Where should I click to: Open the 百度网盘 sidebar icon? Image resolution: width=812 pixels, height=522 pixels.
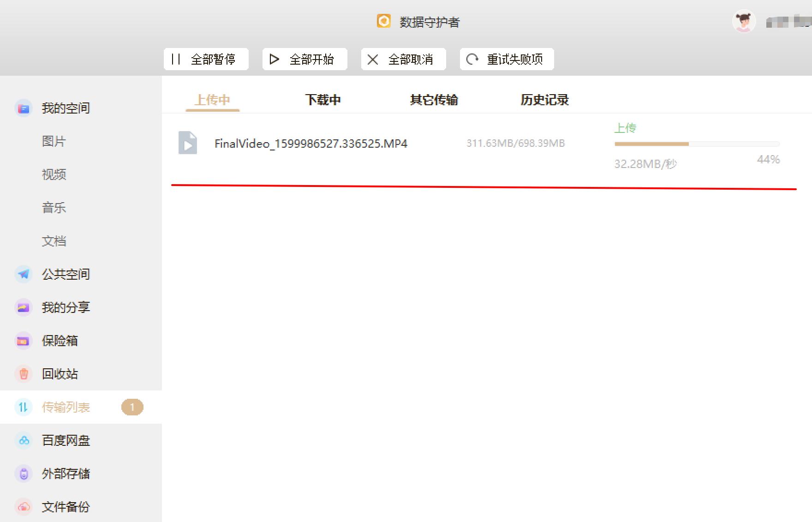click(x=23, y=441)
